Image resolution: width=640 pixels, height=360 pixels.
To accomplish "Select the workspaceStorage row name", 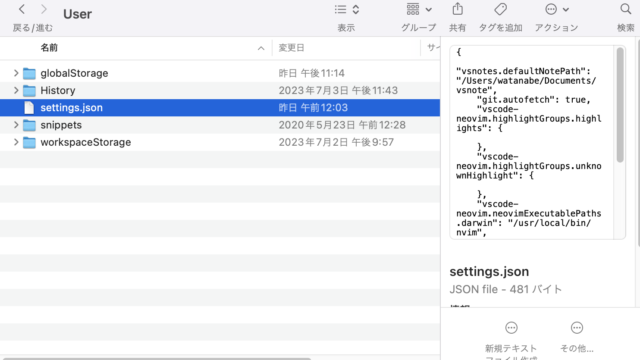I will click(86, 142).
